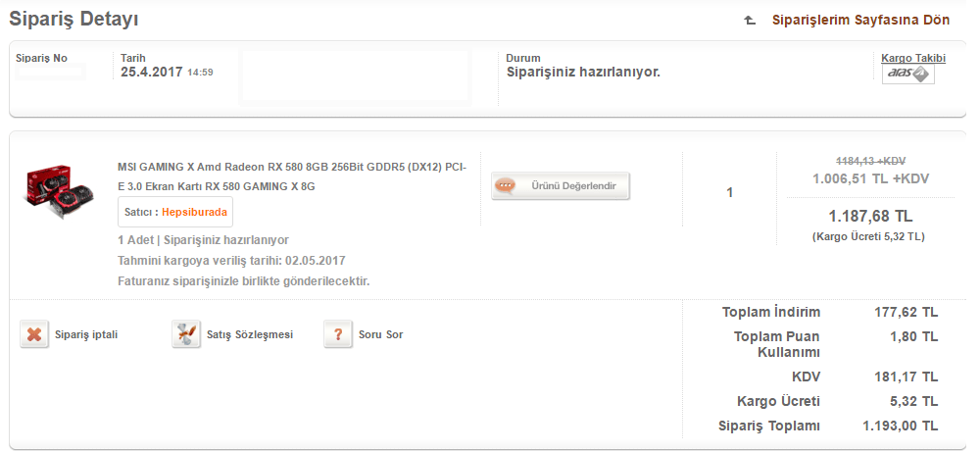Click the order time 14:59
Viewport: 980px width, 452px height.
point(200,73)
